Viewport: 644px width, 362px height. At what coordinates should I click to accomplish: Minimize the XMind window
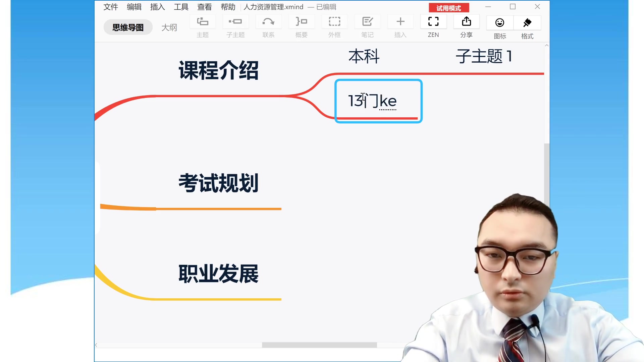pos(488,7)
